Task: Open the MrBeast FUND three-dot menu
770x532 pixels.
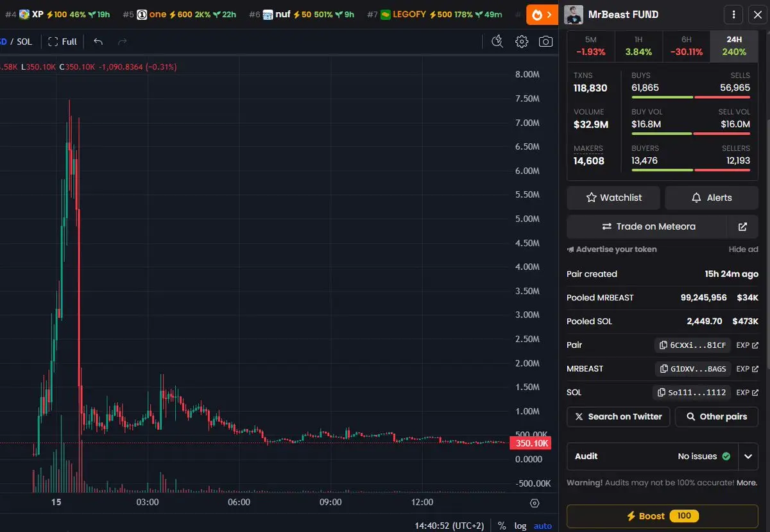Action: [x=734, y=14]
